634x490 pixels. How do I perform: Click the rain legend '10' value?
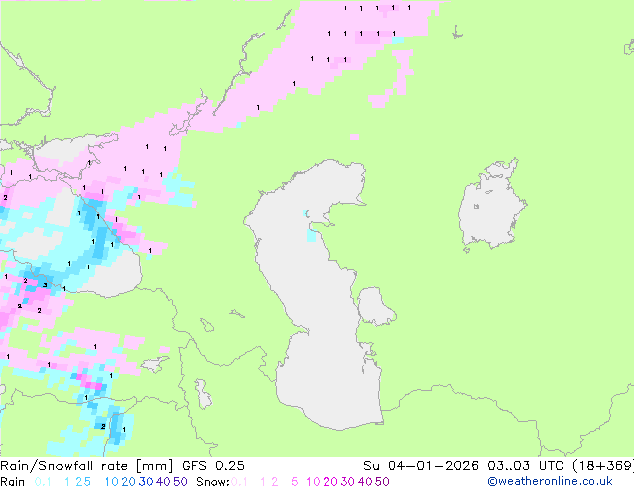tap(112, 482)
